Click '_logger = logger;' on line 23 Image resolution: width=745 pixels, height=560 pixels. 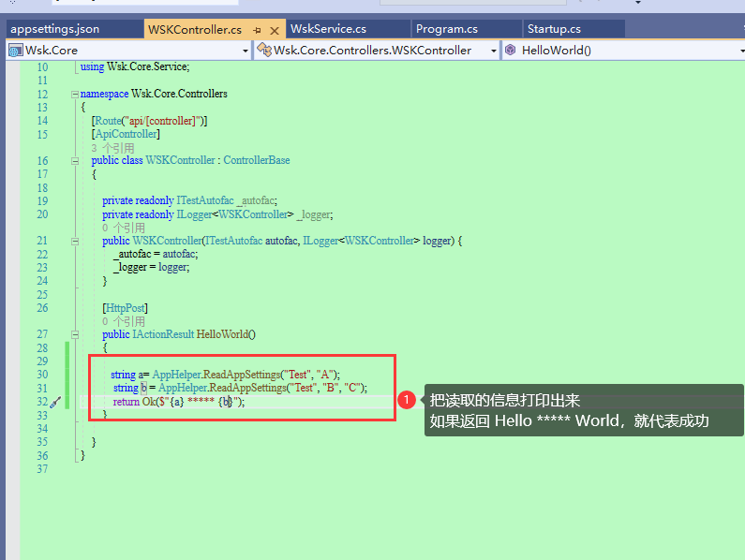[x=151, y=268]
